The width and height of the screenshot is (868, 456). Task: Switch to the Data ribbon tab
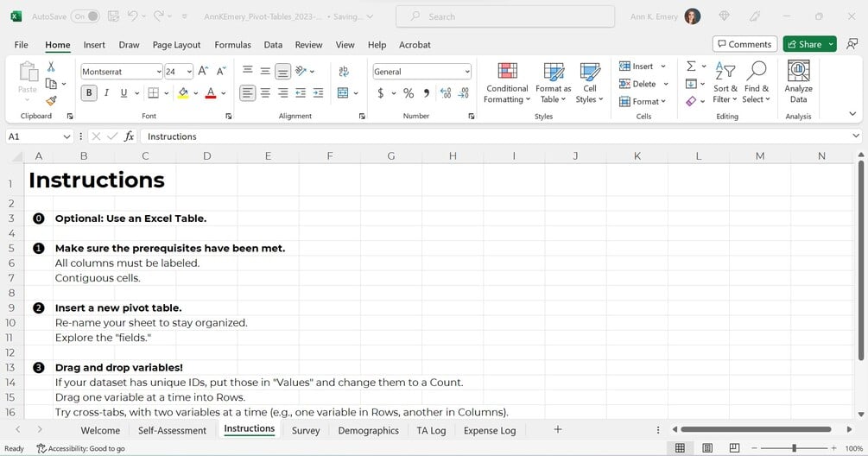pos(273,45)
